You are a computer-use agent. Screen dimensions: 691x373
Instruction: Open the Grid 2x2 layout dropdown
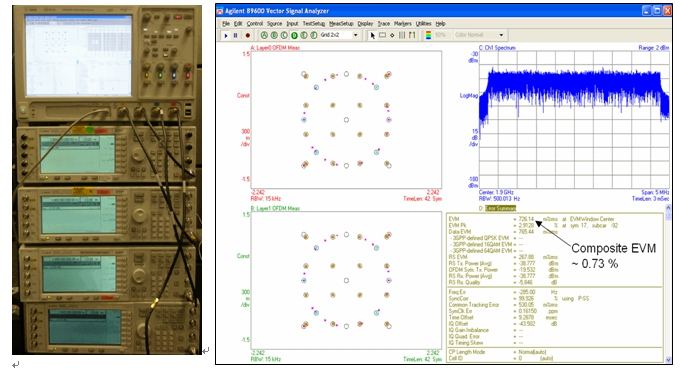(x=356, y=35)
